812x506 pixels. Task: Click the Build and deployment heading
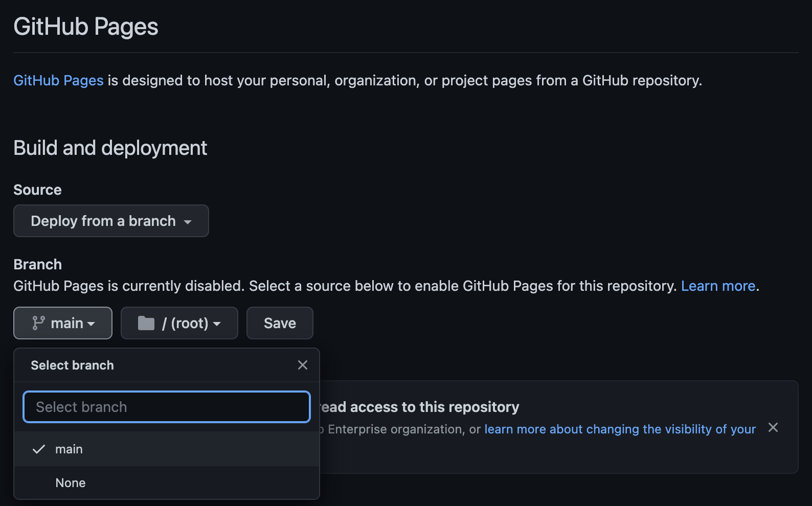[x=110, y=148]
